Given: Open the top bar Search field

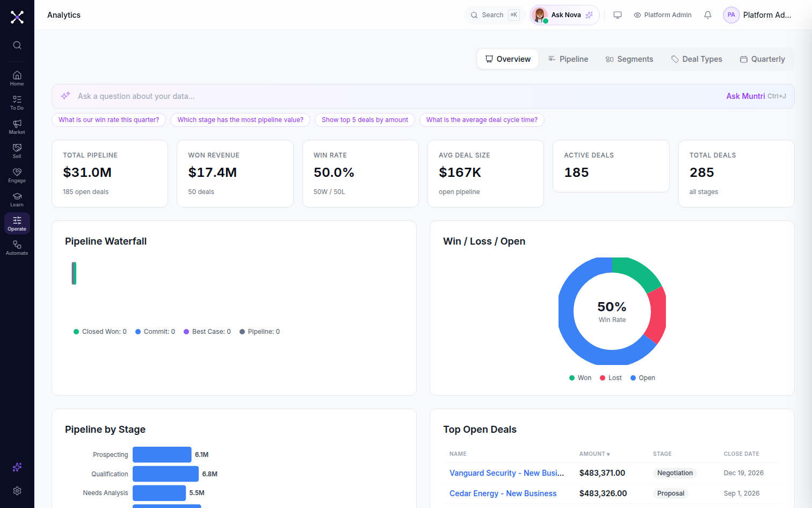Looking at the screenshot, I should pyautogui.click(x=494, y=15).
